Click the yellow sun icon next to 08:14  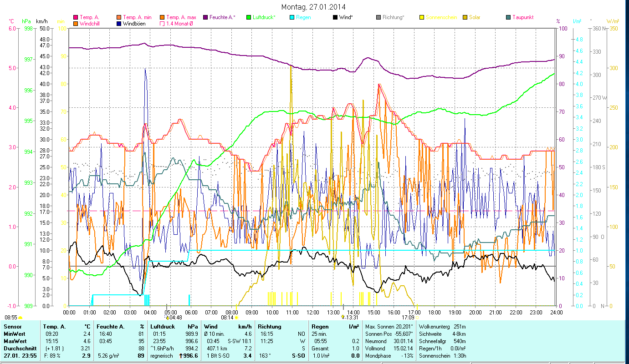coord(236,317)
